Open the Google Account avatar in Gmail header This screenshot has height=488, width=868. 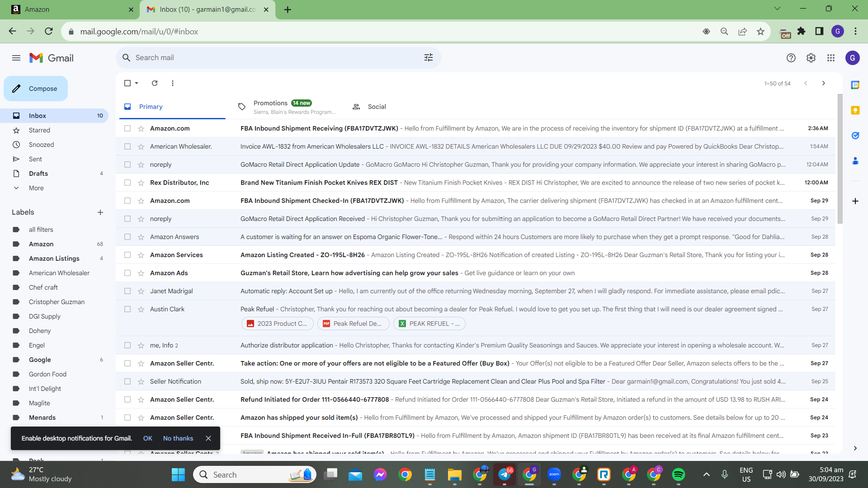[853, 58]
